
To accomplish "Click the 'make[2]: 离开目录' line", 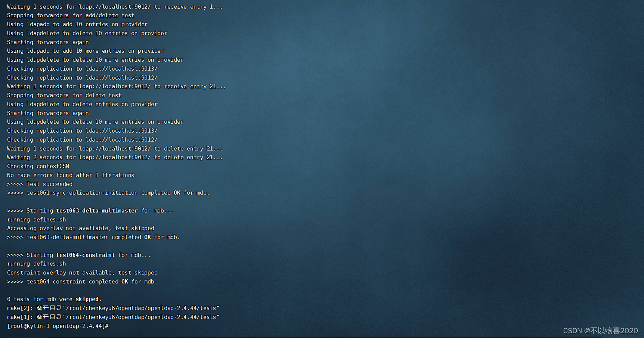I will click(113, 308).
